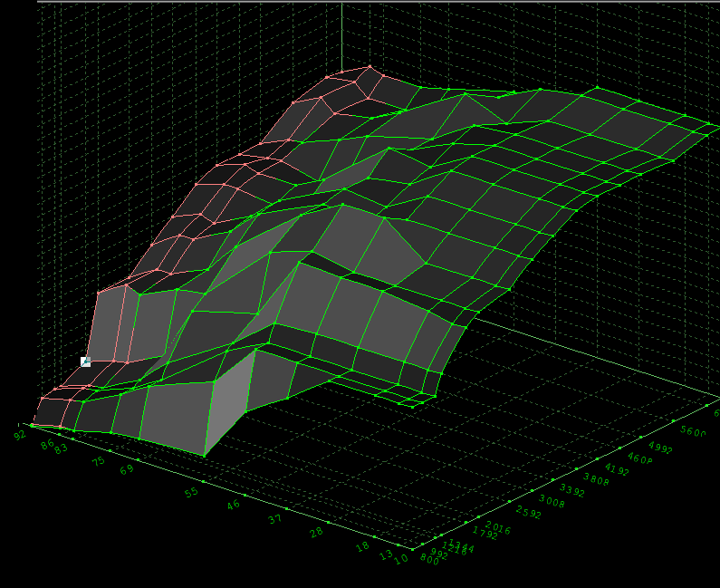Select the load axis label 37
The image size is (720, 588).
tap(275, 519)
